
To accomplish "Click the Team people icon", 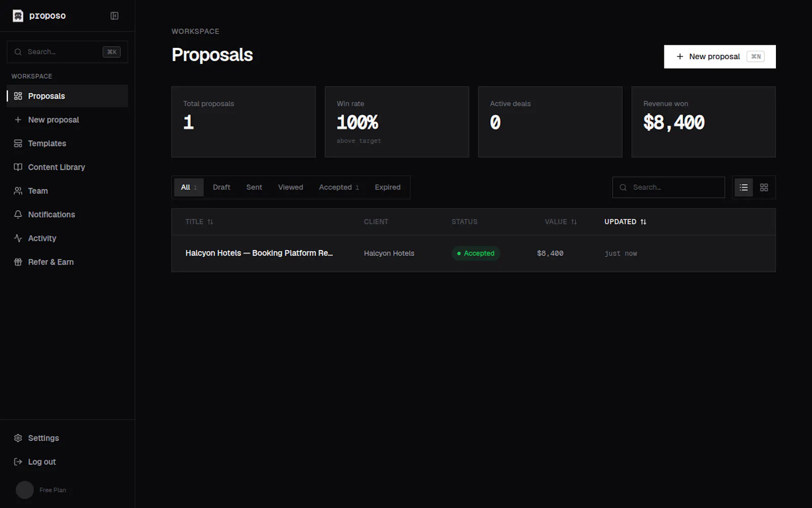I will (18, 191).
